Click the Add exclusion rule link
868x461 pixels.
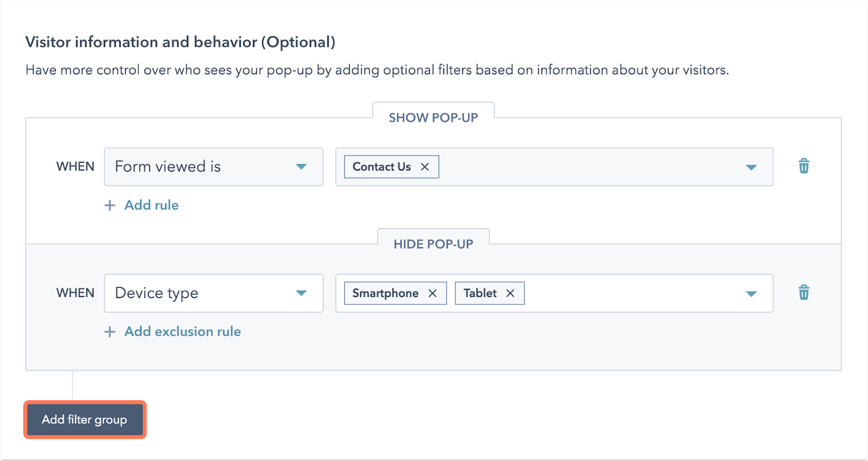click(x=182, y=332)
